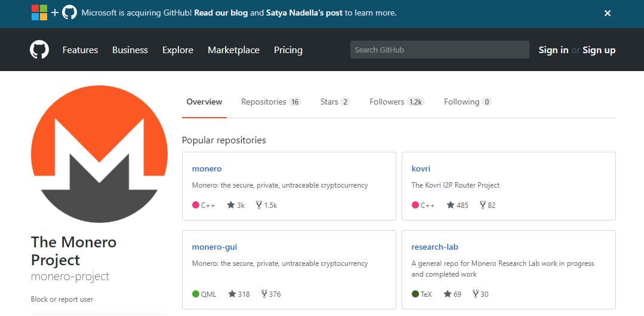Click the Microsoft logo in the banner
The height and width of the screenshot is (316, 644).
click(x=39, y=13)
